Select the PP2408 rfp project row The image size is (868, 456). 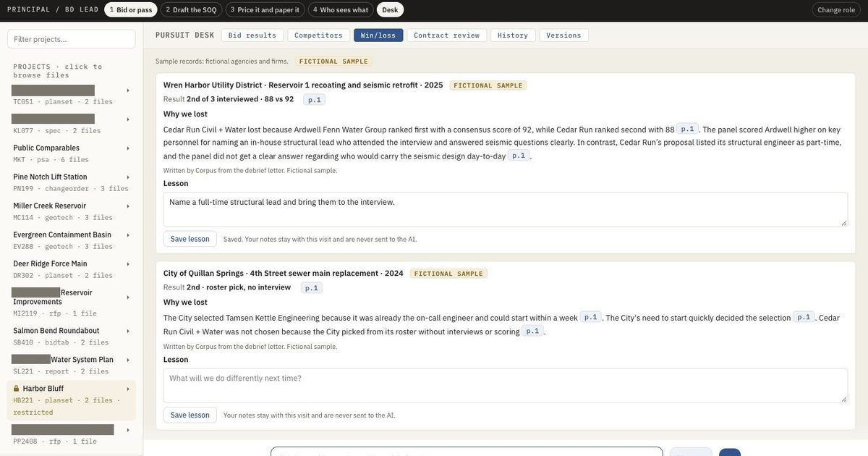pos(72,435)
